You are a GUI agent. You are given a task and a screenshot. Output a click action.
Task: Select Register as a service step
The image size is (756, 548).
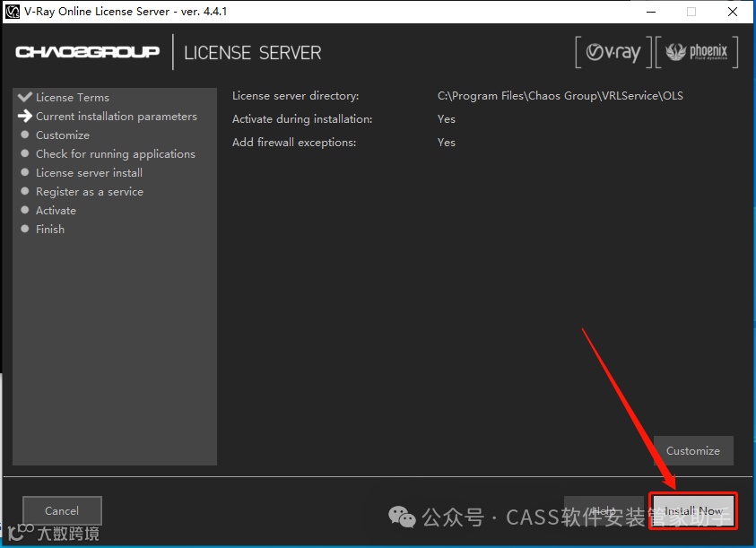pyautogui.click(x=90, y=192)
